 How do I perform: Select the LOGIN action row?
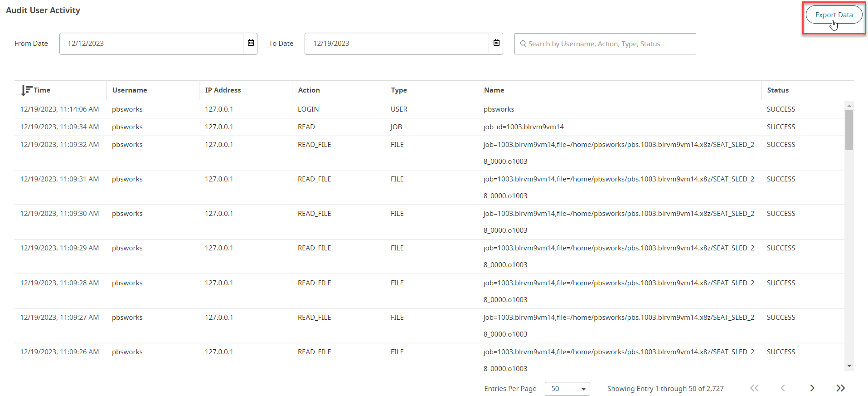(x=308, y=109)
